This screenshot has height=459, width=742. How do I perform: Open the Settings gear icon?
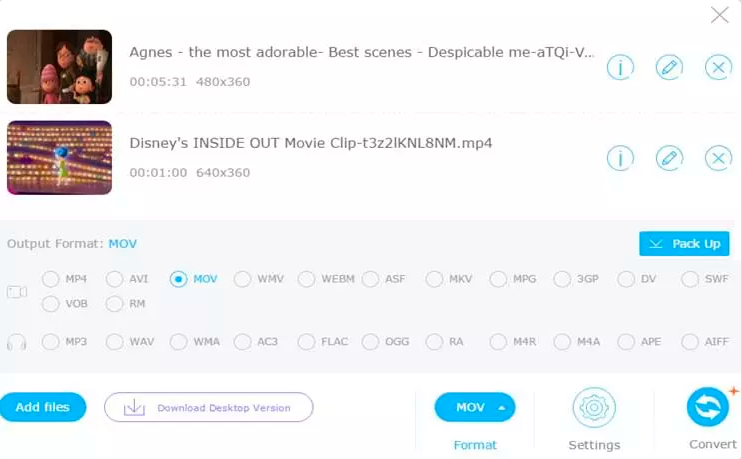(594, 408)
